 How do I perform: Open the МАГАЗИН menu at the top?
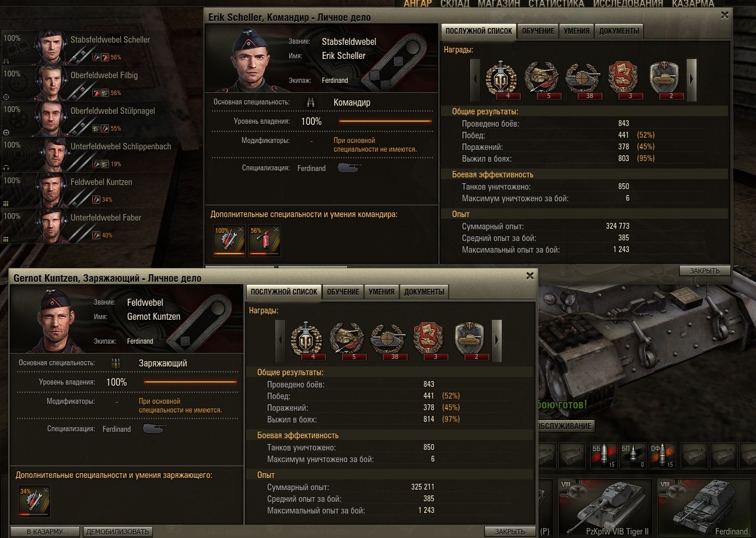click(x=499, y=4)
